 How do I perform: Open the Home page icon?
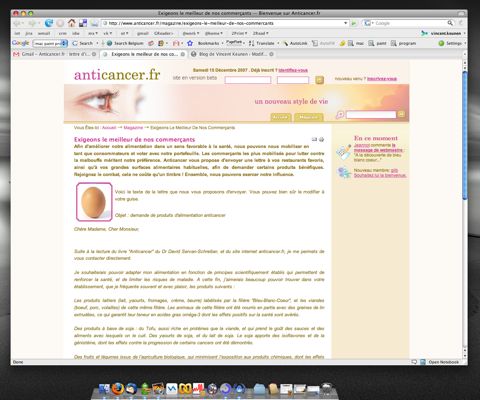[71, 23]
